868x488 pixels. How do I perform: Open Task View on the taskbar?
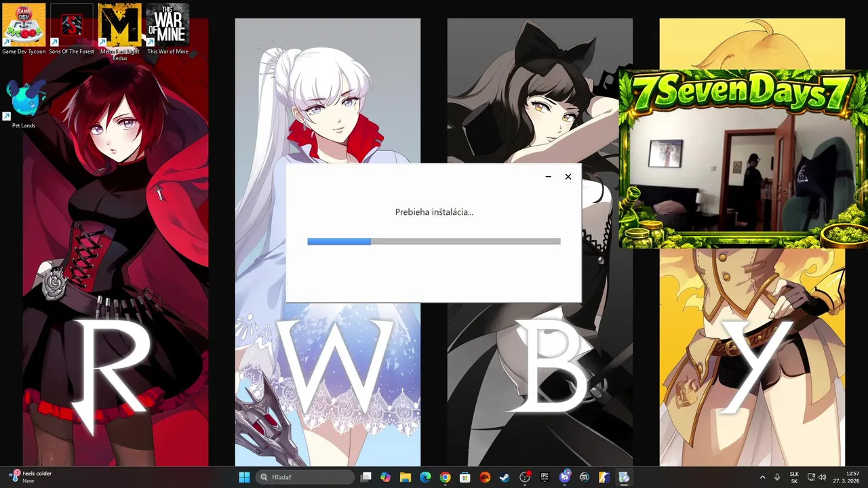click(x=366, y=477)
